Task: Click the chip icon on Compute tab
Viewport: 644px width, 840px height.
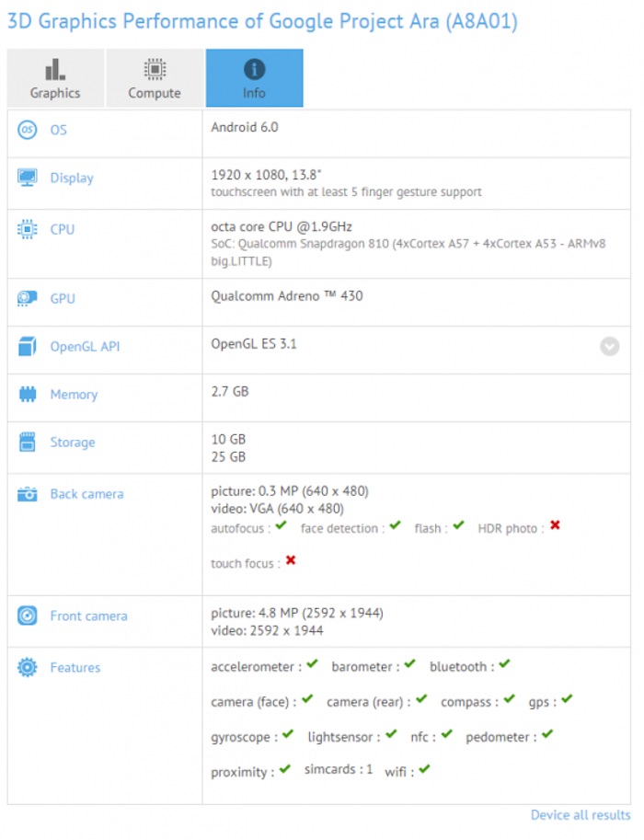Action: [155, 70]
